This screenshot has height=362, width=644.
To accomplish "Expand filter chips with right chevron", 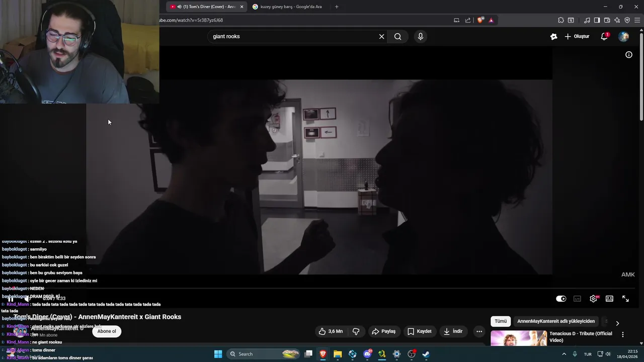I will (x=617, y=323).
